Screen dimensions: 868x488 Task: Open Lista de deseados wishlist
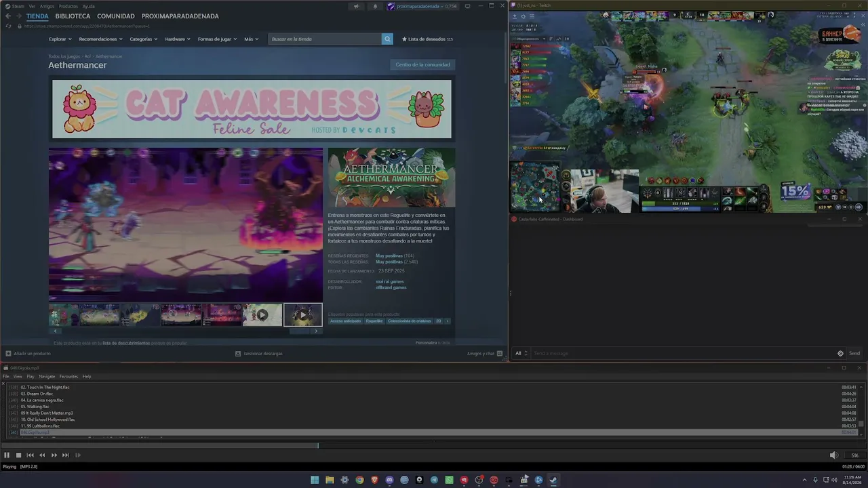coord(427,39)
